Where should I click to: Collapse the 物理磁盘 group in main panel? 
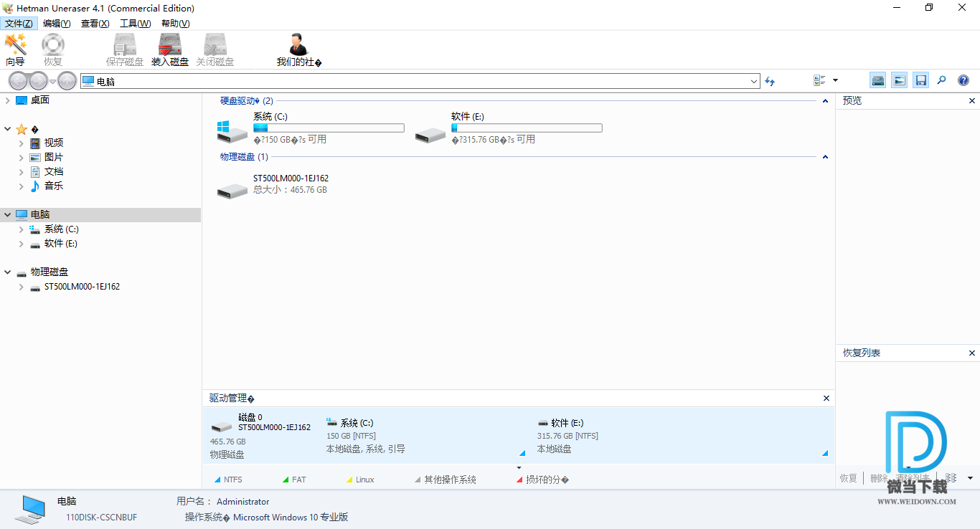(x=825, y=156)
